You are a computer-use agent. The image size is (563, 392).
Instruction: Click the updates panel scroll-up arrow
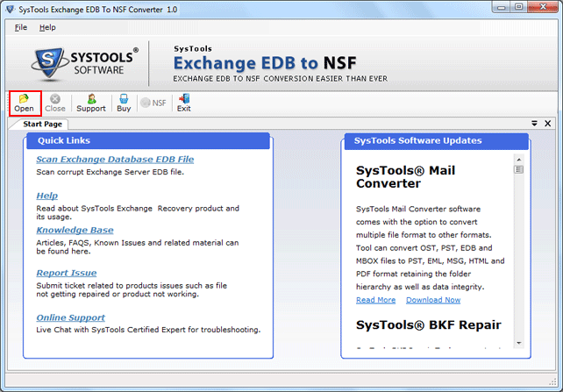pyautogui.click(x=518, y=160)
